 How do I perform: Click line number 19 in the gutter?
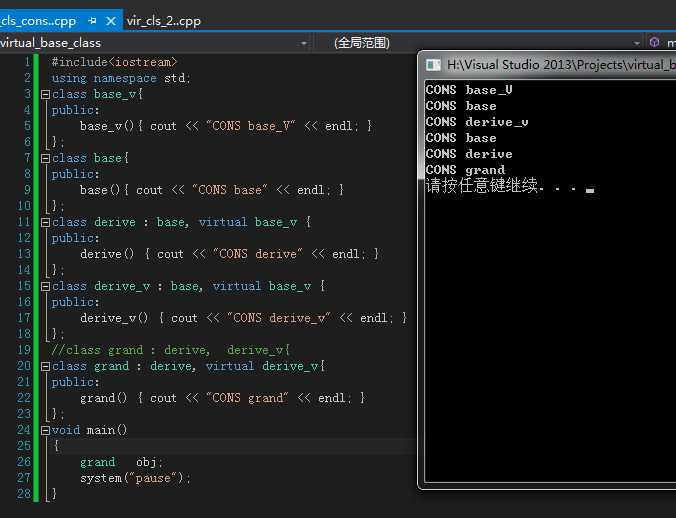[x=24, y=350]
